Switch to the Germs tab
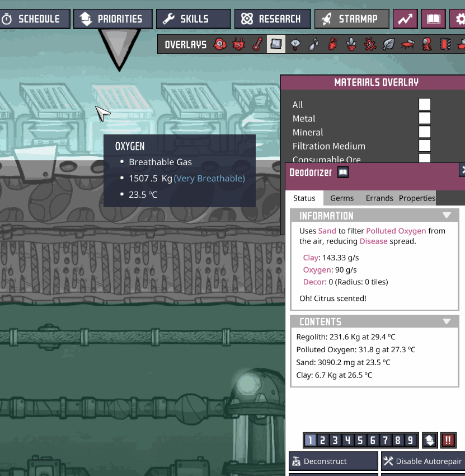Screen dimensions: 465x476 [x=342, y=198]
